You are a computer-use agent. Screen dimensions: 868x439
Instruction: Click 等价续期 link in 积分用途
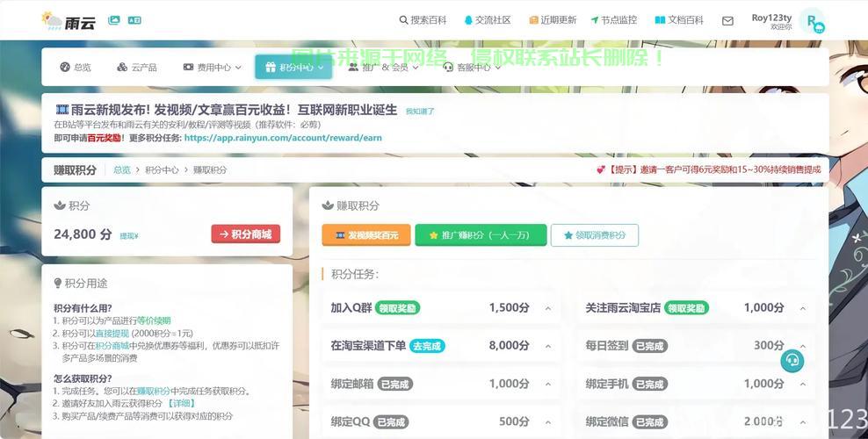pos(154,320)
